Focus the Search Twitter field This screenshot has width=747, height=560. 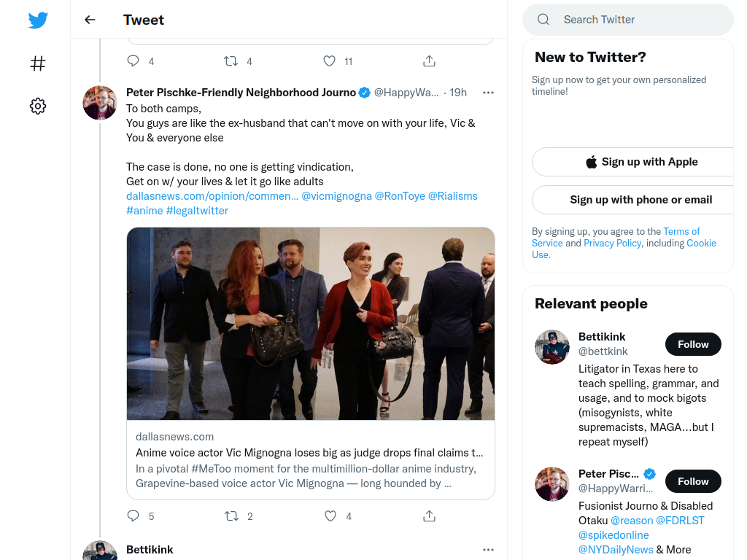click(x=628, y=20)
